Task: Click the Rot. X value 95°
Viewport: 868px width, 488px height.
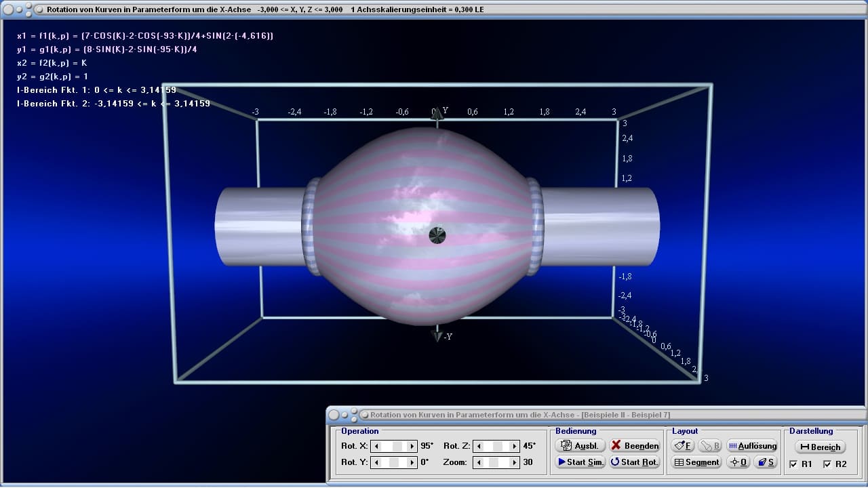Action: click(427, 446)
